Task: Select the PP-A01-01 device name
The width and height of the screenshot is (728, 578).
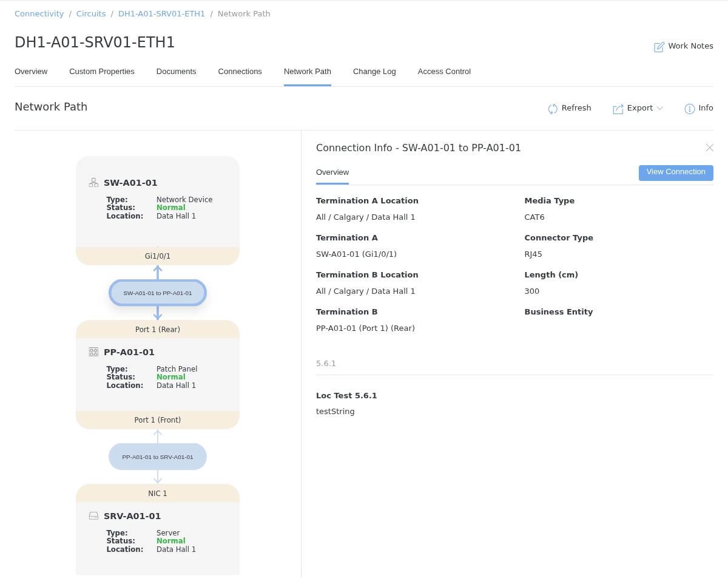Action: coord(129,352)
